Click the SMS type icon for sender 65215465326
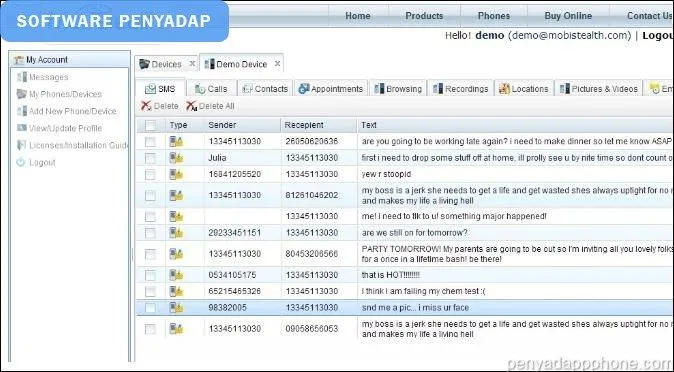The image size is (674, 372). (176, 291)
